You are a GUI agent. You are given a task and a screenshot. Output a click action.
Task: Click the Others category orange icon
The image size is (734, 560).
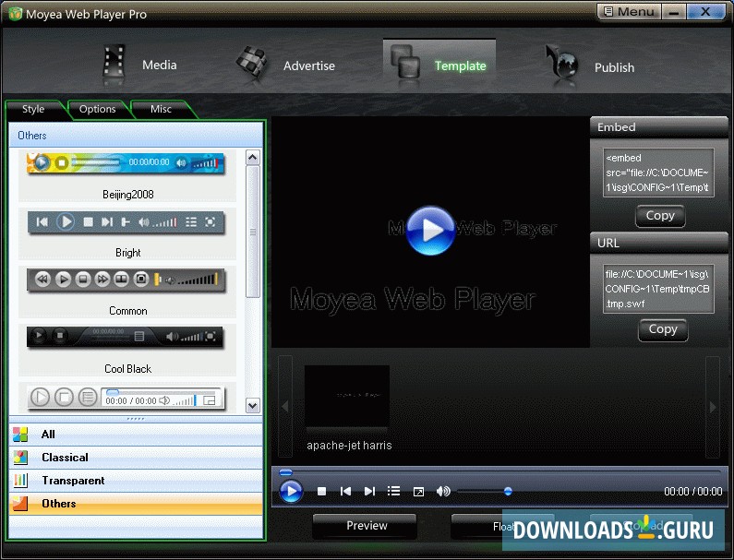(20, 504)
